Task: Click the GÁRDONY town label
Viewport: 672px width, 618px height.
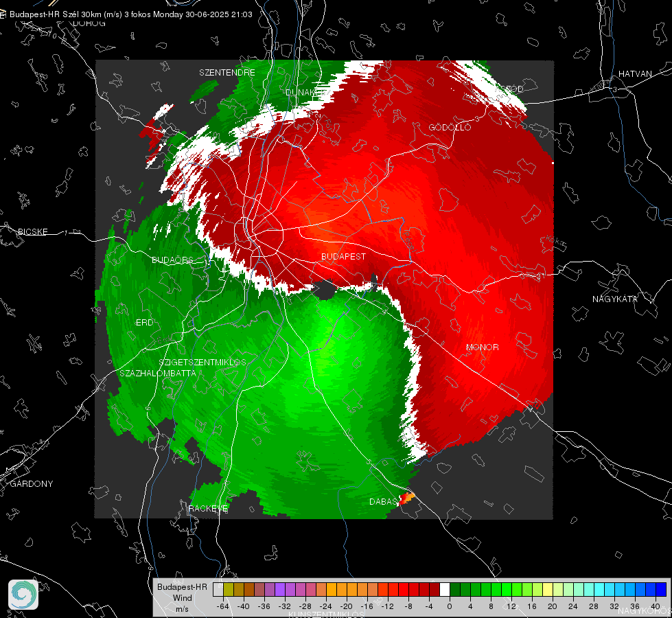Action: (32, 484)
